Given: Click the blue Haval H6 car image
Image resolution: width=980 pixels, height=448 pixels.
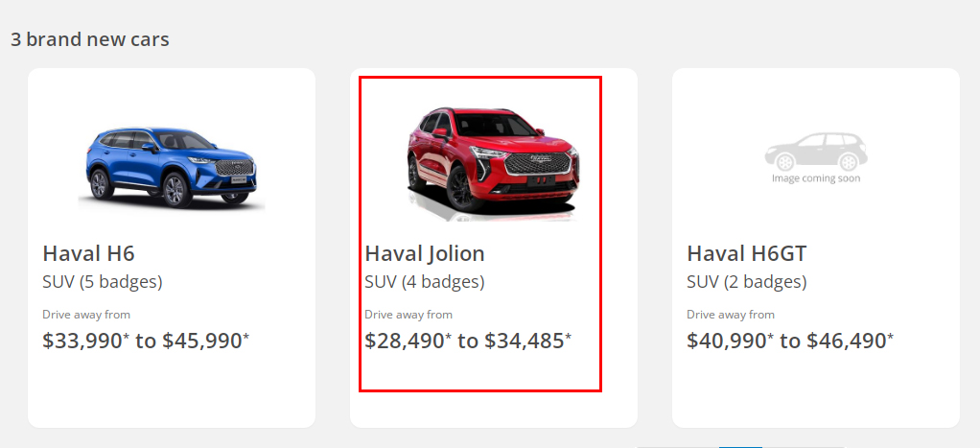Looking at the screenshot, I should point(171,167).
